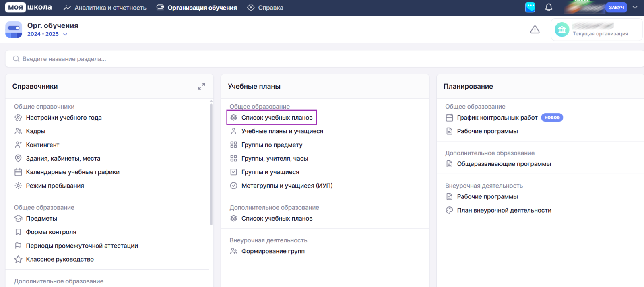Click the Метагруппы и учащиеся (ИУП) check icon
644x287 pixels.
233,186
